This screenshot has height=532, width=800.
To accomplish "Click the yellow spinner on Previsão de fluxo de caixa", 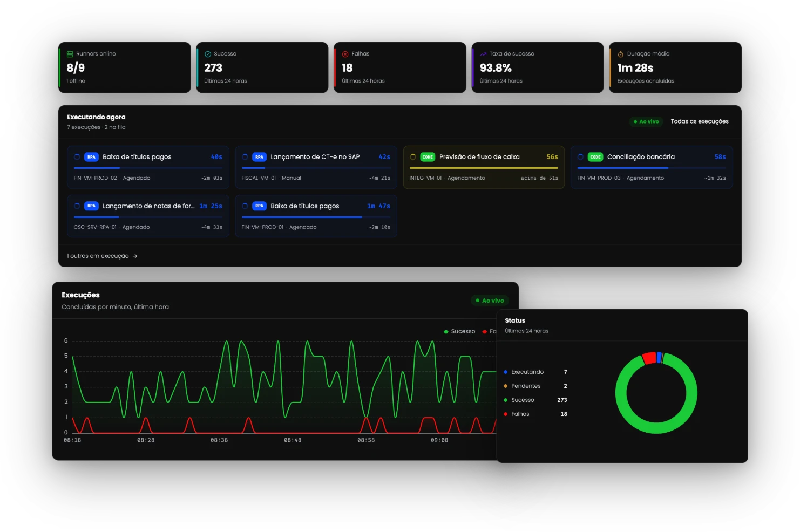I will (x=413, y=157).
